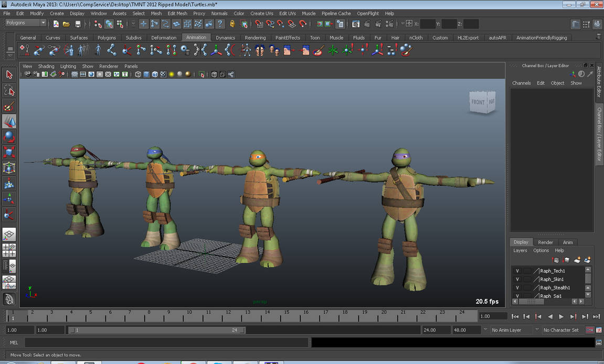The height and width of the screenshot is (364, 604).
Task: Click the Smooth Shade All cube icon
Action: point(146,74)
